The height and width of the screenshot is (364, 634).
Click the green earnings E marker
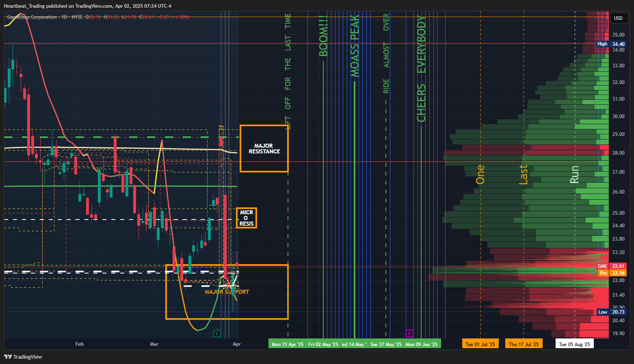(217, 334)
